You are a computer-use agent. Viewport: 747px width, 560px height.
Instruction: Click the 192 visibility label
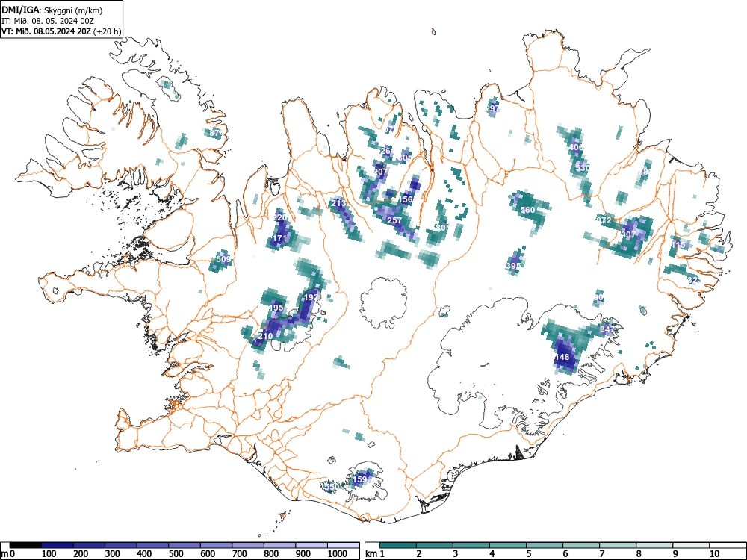pos(311,297)
